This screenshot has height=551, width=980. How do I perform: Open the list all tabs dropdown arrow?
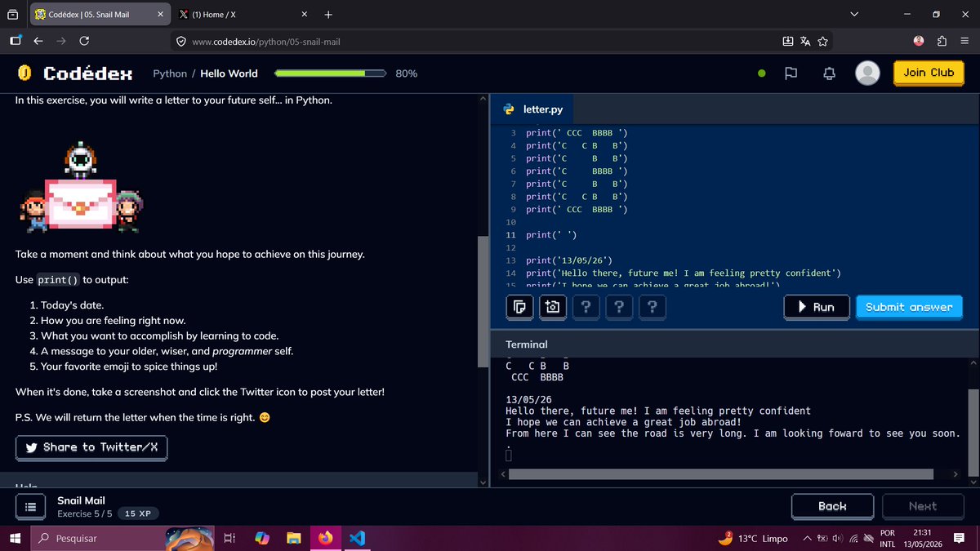[854, 15]
